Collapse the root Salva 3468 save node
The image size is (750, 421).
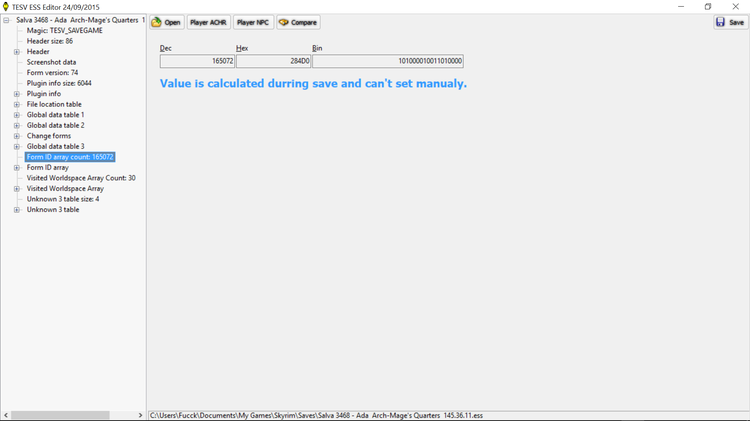coord(6,20)
